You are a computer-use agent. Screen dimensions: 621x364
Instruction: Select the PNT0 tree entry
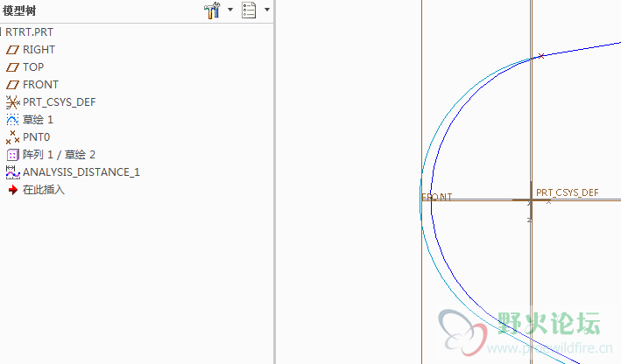tap(36, 137)
